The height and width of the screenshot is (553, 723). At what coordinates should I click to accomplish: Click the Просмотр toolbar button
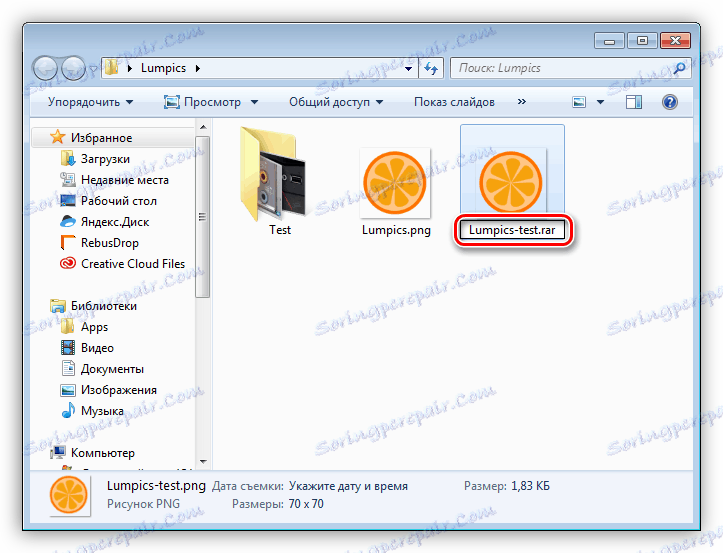(203, 102)
